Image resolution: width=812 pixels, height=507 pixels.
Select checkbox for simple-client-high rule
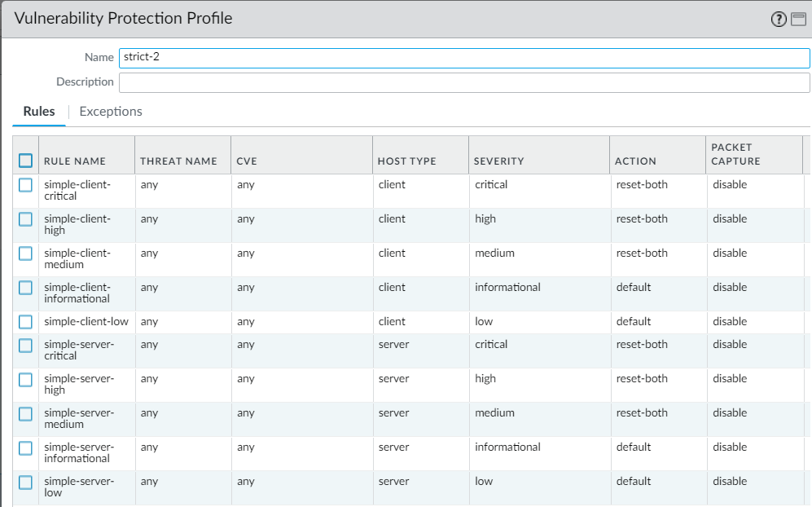pyautogui.click(x=26, y=219)
